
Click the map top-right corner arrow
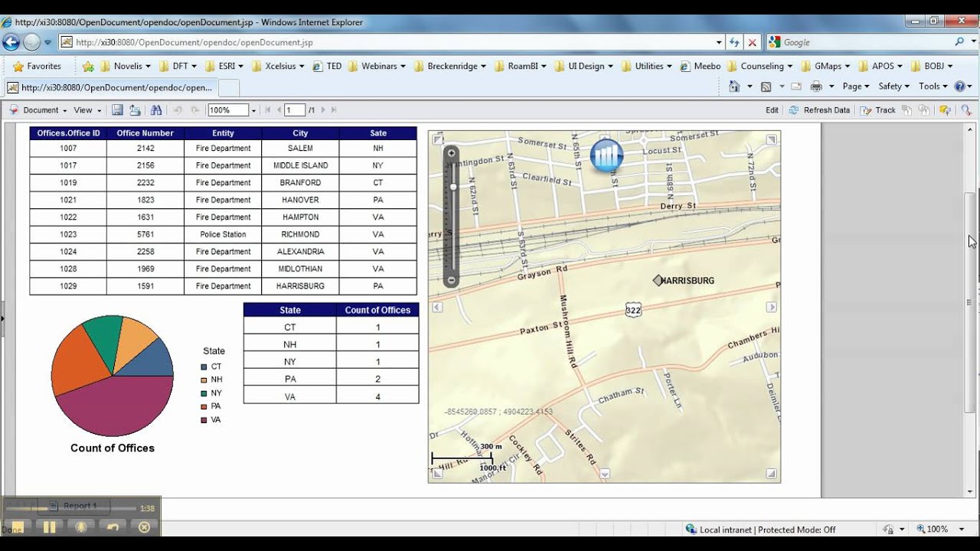click(x=772, y=139)
